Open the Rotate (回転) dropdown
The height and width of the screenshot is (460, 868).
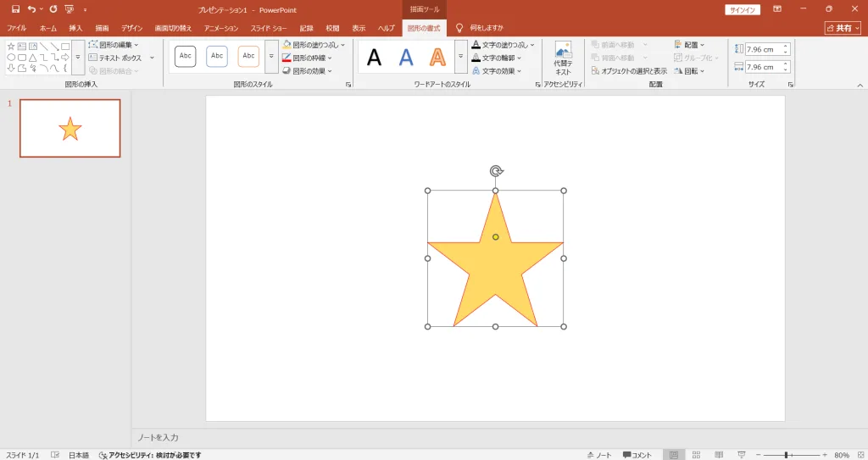click(x=689, y=71)
